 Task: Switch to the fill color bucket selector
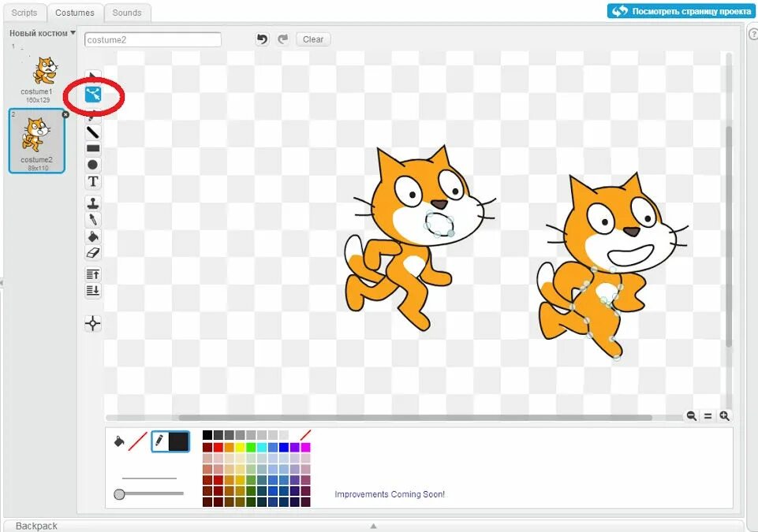pos(119,441)
